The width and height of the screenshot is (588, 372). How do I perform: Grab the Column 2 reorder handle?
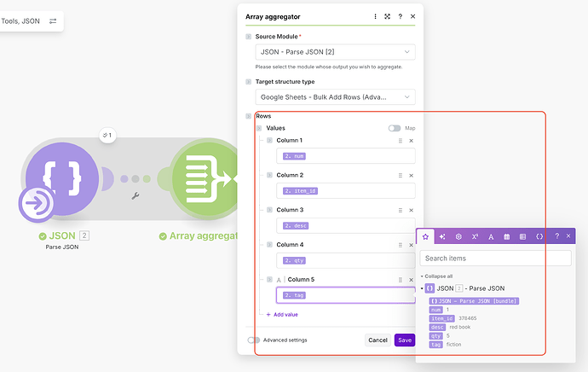401,175
